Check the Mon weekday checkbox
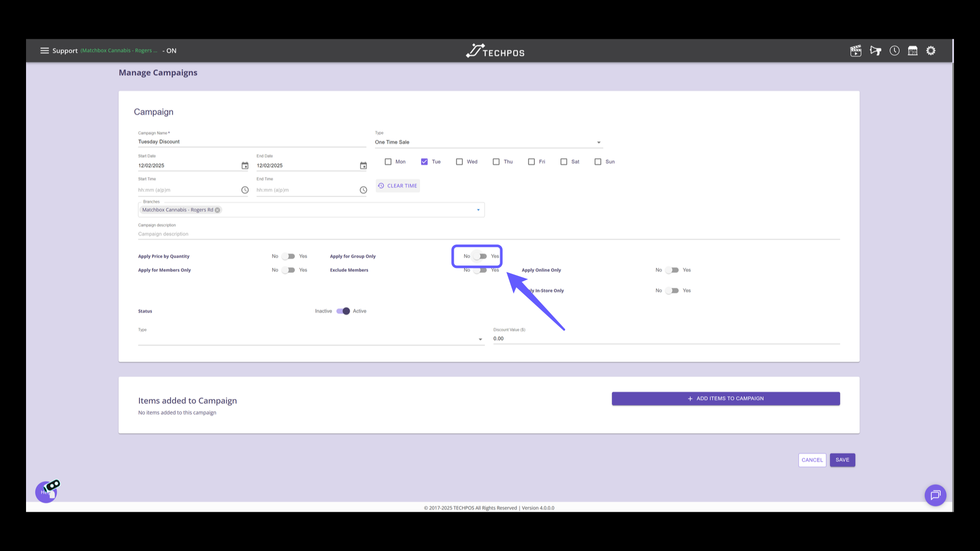Screen dimensions: 980x551 (387, 161)
